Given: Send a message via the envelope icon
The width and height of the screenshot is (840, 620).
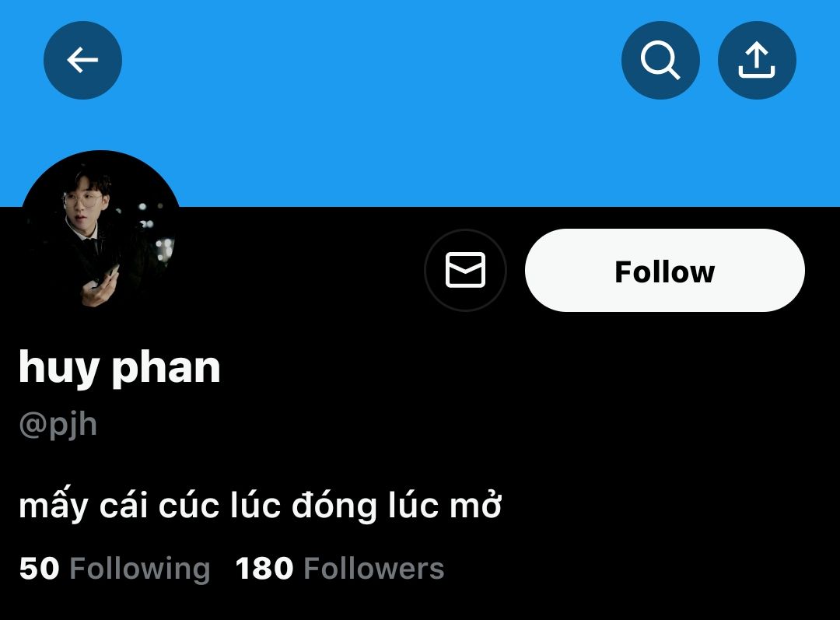Looking at the screenshot, I should pos(466,270).
